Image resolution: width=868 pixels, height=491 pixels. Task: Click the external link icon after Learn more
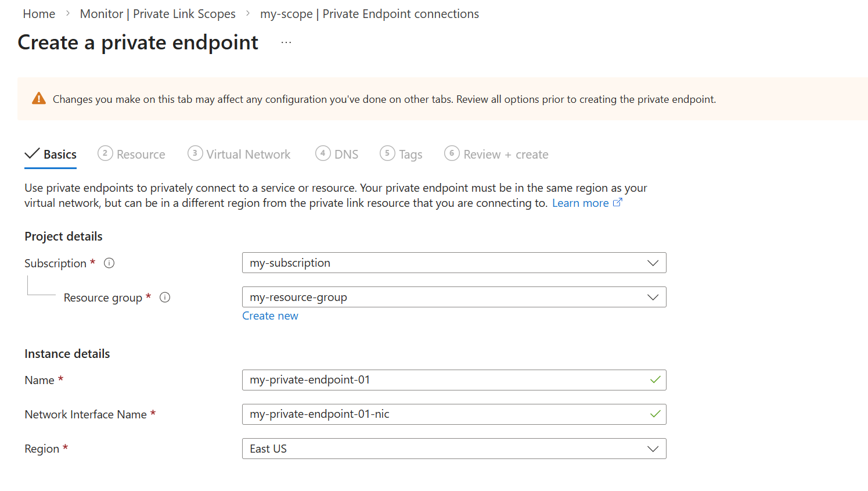[618, 203]
